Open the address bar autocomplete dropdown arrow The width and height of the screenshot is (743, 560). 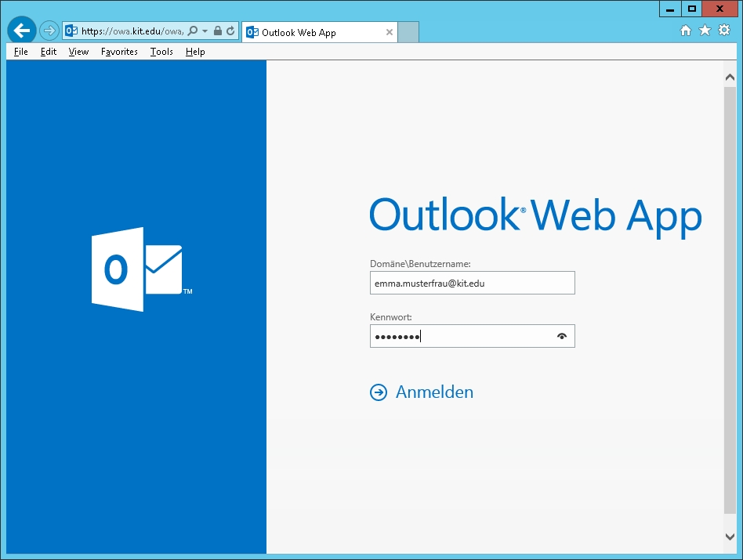[205, 31]
